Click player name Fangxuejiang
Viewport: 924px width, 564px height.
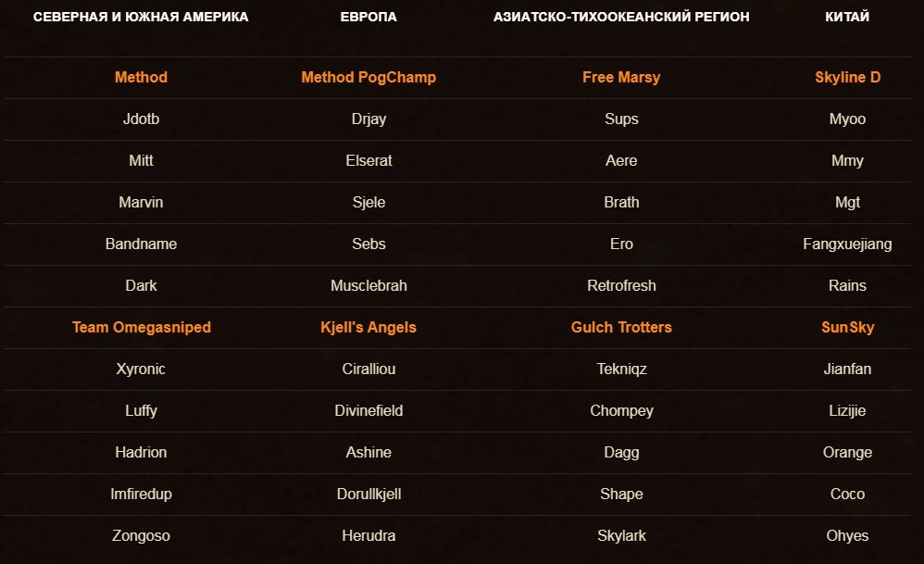[x=847, y=244]
